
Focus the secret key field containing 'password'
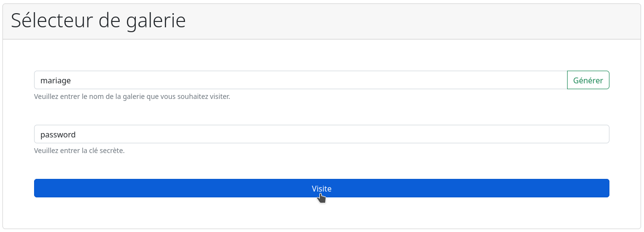coord(322,135)
